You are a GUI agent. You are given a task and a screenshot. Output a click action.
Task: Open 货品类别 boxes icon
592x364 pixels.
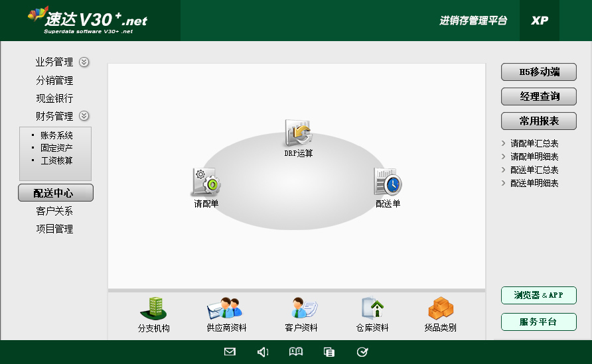(x=440, y=309)
